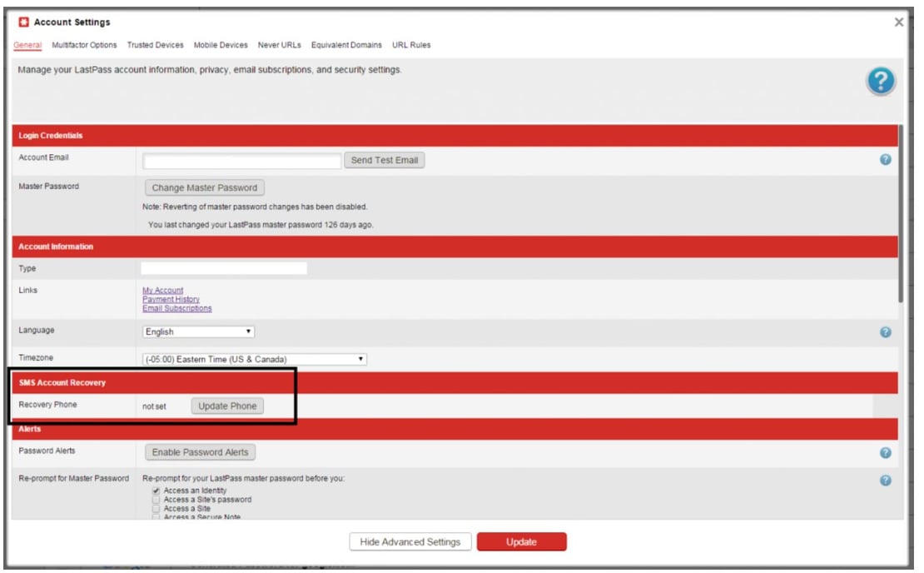Viewport: 924px width, 573px height.
Task: Open the Payment History link
Action: click(x=171, y=299)
